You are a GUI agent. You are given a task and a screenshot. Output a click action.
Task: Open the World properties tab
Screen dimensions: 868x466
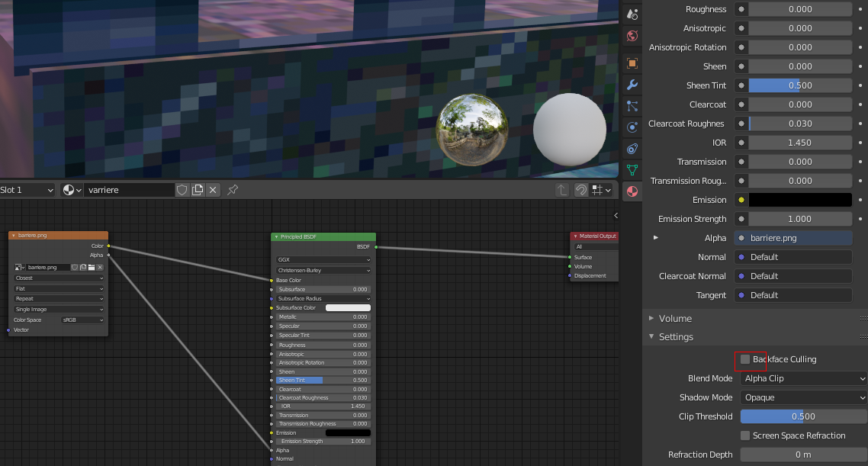[632, 36]
